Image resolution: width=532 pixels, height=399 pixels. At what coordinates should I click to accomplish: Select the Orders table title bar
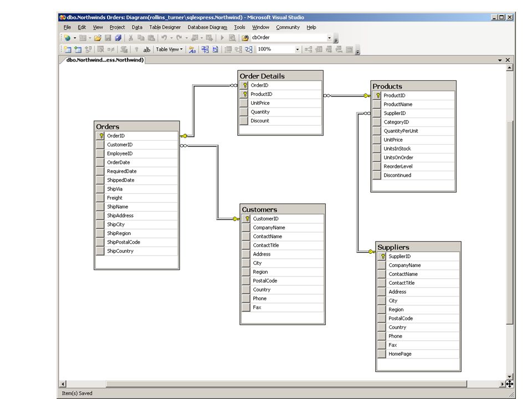[137, 126]
